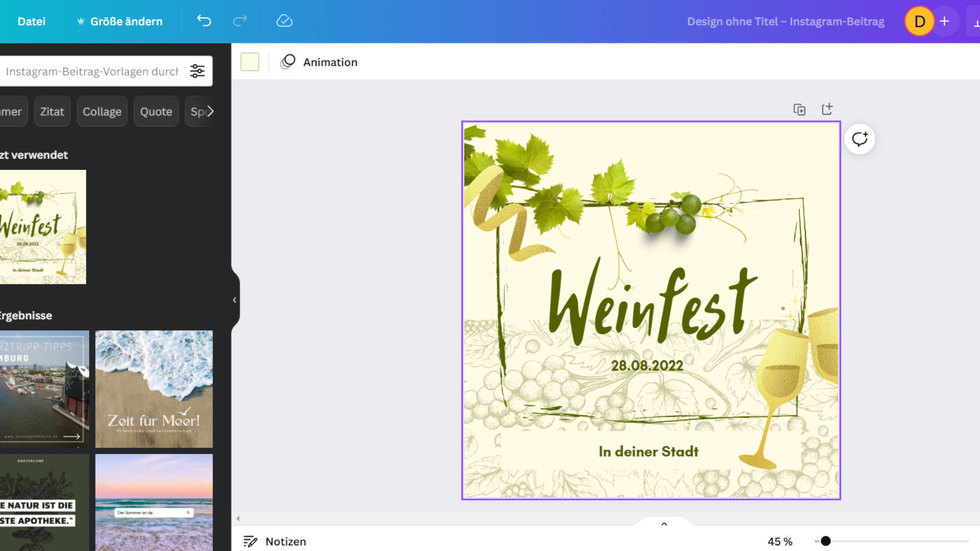Image resolution: width=980 pixels, height=551 pixels.
Task: Click the cloud save icon
Action: [284, 21]
